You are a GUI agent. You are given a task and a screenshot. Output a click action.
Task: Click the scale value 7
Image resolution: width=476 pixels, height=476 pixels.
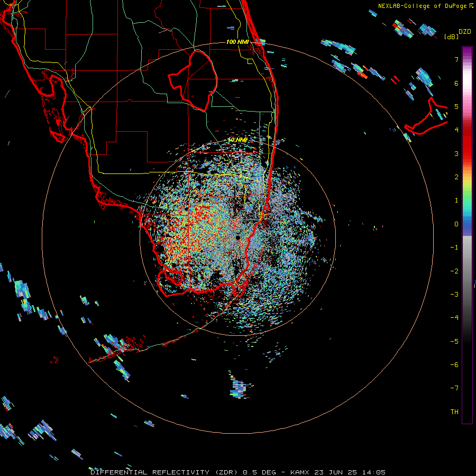tap(456, 59)
